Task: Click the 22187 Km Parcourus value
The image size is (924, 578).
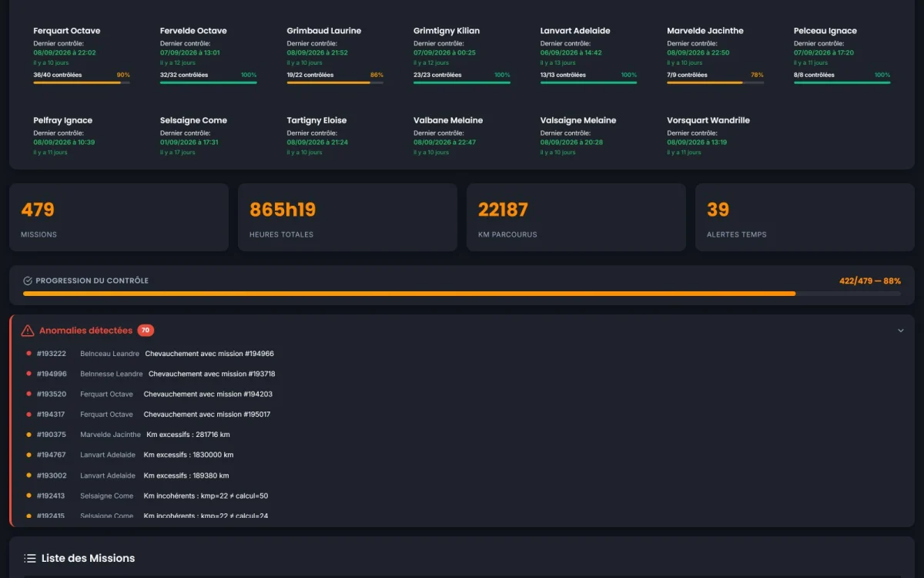Action: click(x=504, y=210)
